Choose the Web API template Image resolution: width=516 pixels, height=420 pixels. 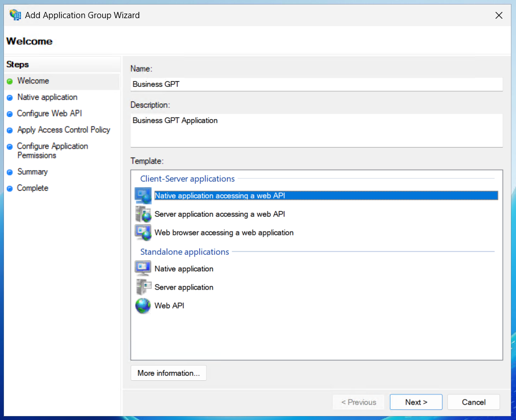coord(170,305)
